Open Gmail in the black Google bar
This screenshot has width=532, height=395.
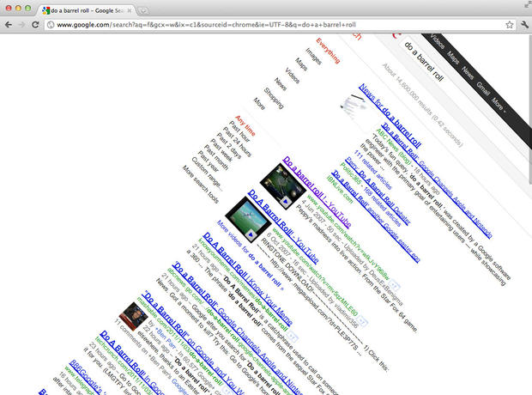coord(483,88)
